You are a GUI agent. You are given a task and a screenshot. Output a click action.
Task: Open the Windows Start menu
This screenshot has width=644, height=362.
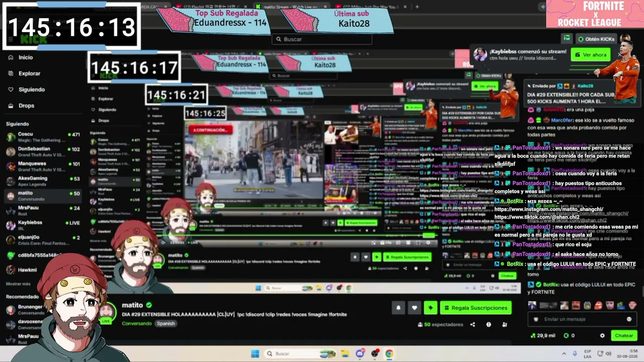255,353
